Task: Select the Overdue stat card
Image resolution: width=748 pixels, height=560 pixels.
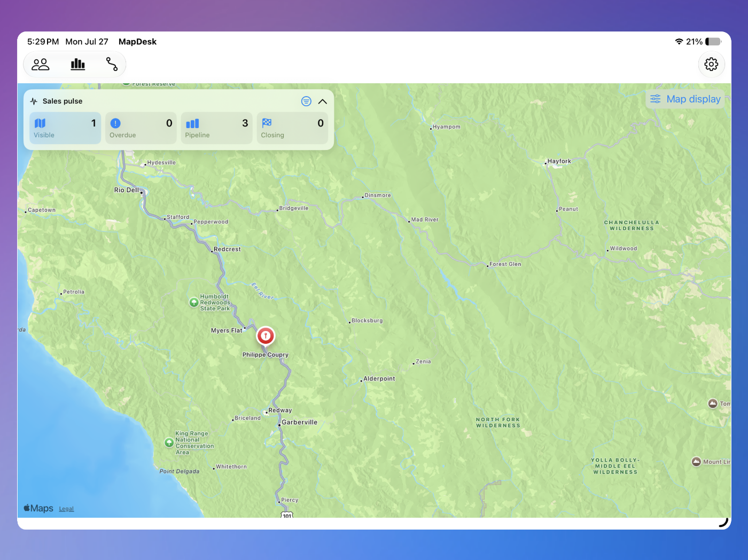Action: tap(141, 128)
